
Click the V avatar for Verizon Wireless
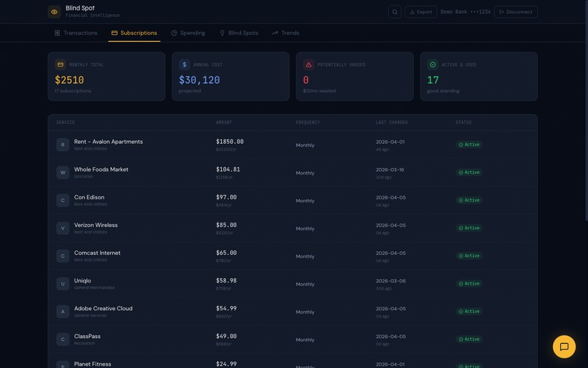(x=63, y=228)
